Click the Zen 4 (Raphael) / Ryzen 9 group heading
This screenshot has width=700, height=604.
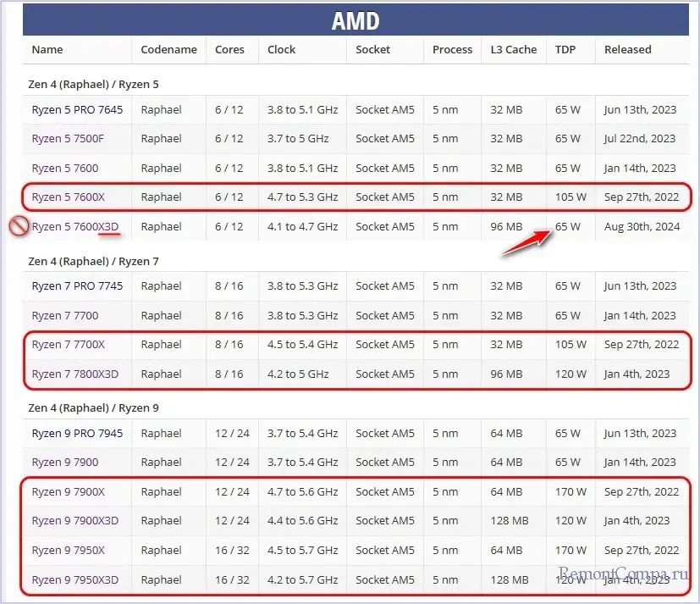pyautogui.click(x=93, y=408)
